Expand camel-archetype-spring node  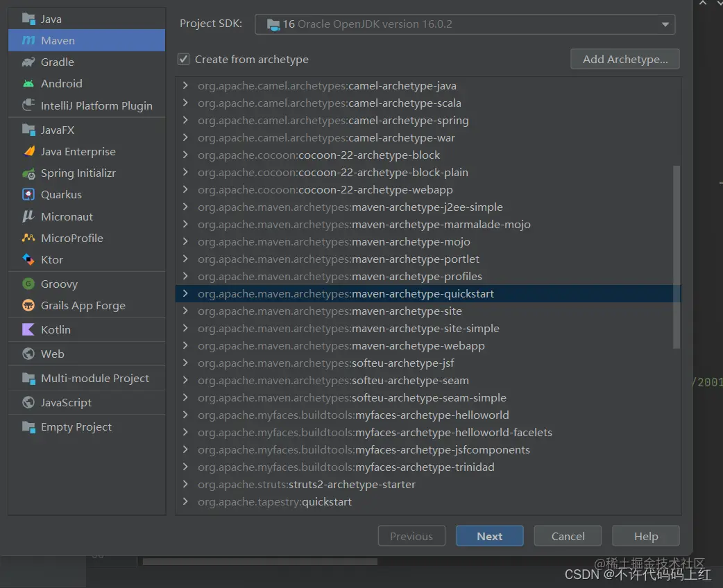point(185,120)
